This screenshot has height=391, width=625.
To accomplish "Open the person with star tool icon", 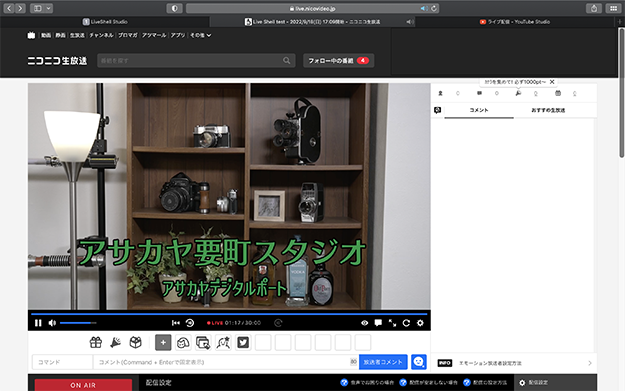I will [x=223, y=342].
